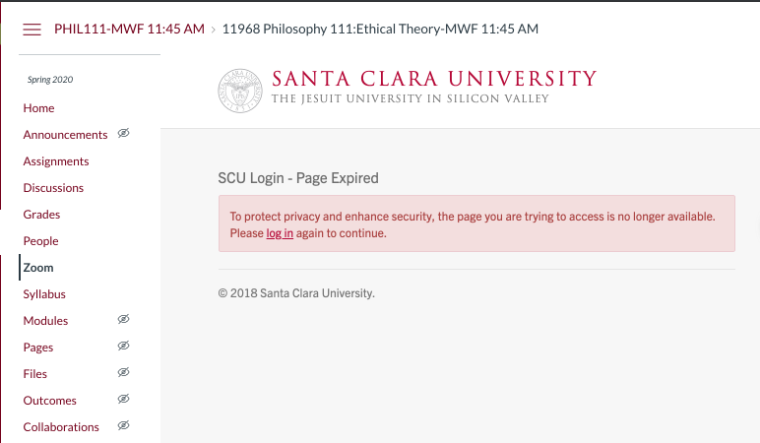Go to course Home
760x443 pixels.
39,108
